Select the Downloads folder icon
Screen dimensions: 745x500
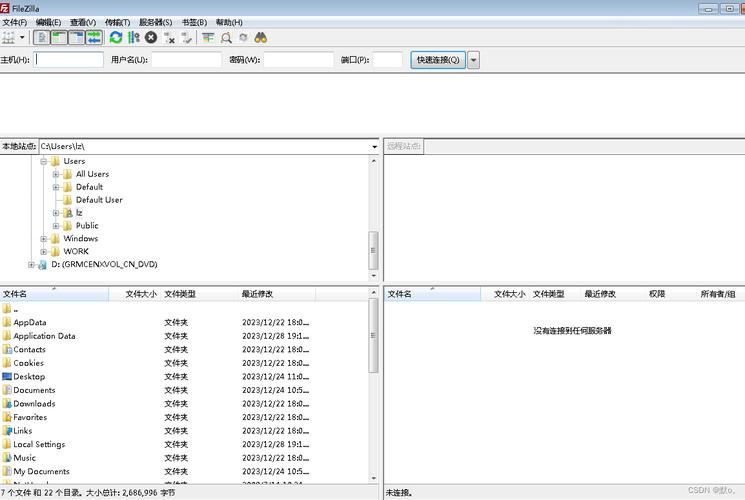[x=7, y=404]
